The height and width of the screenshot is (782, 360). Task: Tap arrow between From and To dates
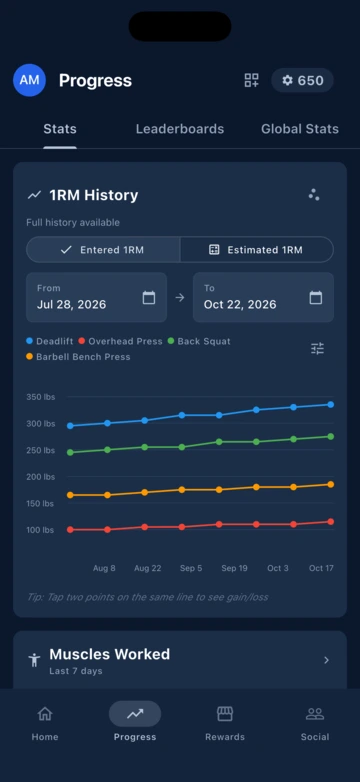(x=180, y=297)
